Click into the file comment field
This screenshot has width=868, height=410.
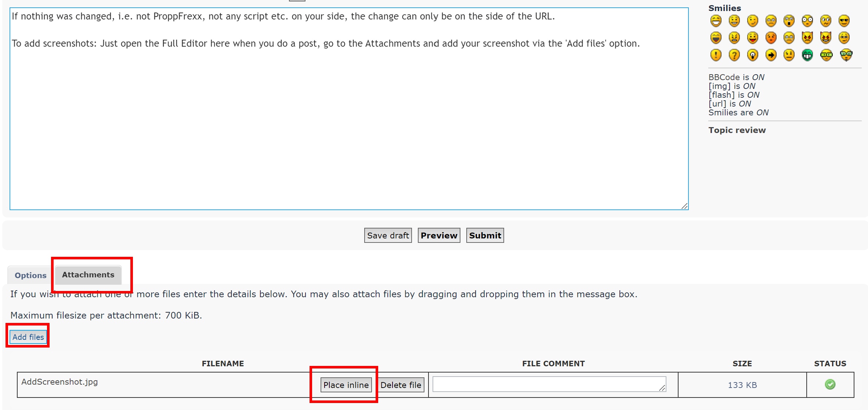(x=549, y=384)
